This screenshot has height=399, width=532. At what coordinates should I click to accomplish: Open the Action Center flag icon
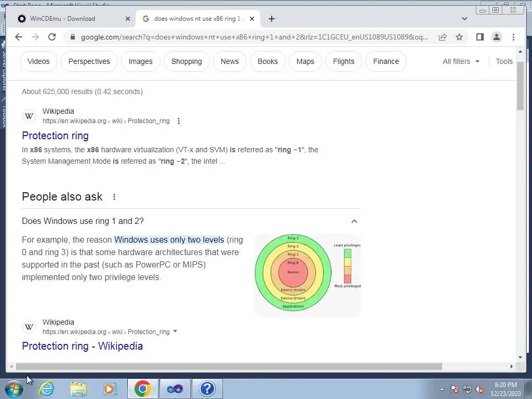[455, 389]
